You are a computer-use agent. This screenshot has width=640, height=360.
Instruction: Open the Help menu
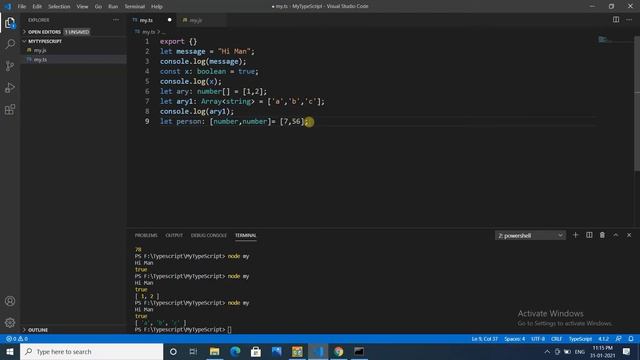click(x=157, y=6)
